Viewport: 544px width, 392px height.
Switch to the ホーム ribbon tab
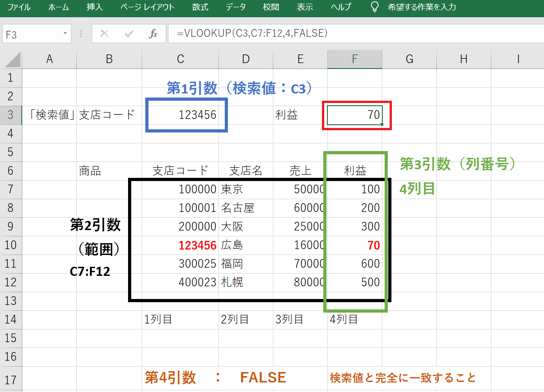tap(58, 7)
